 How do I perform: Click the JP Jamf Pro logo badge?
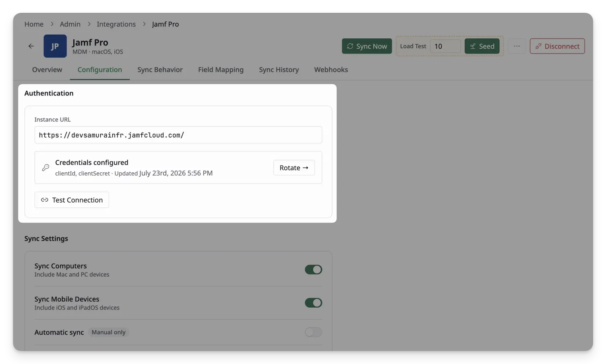(x=55, y=46)
